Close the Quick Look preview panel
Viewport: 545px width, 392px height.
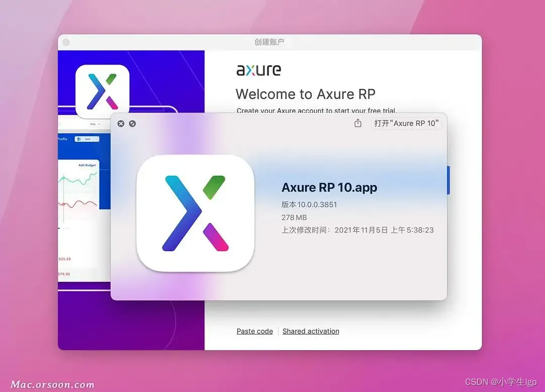click(121, 124)
